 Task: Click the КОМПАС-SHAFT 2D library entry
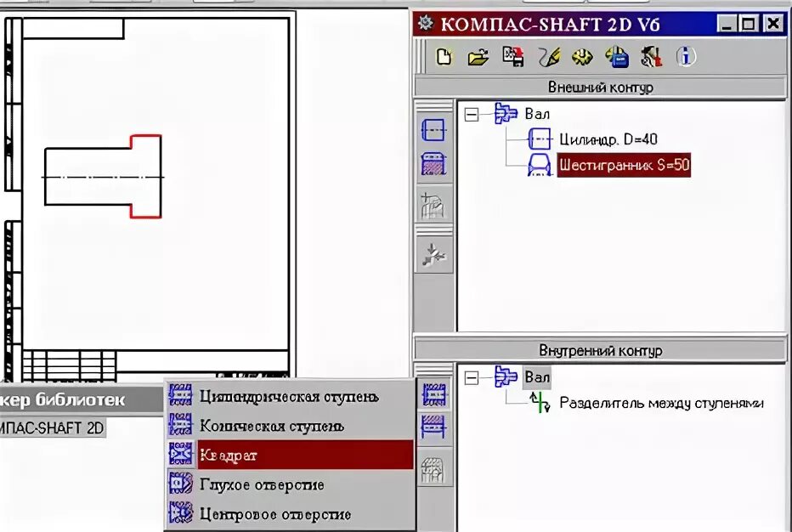53,428
